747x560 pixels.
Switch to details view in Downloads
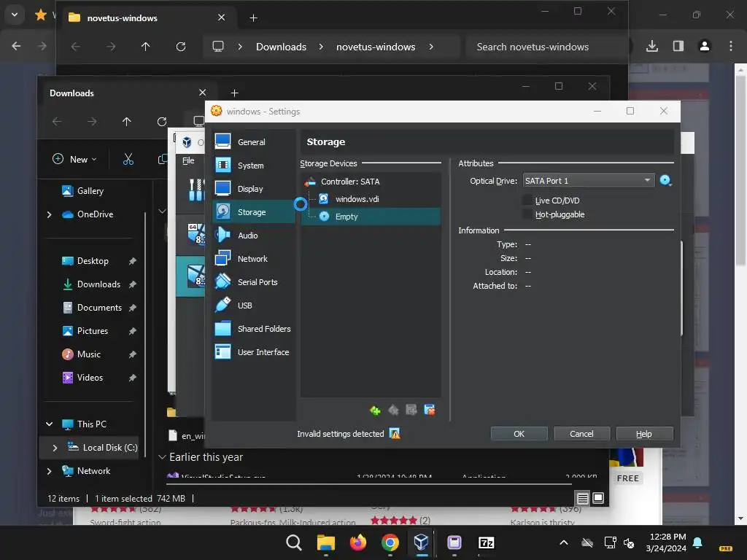[582, 499]
